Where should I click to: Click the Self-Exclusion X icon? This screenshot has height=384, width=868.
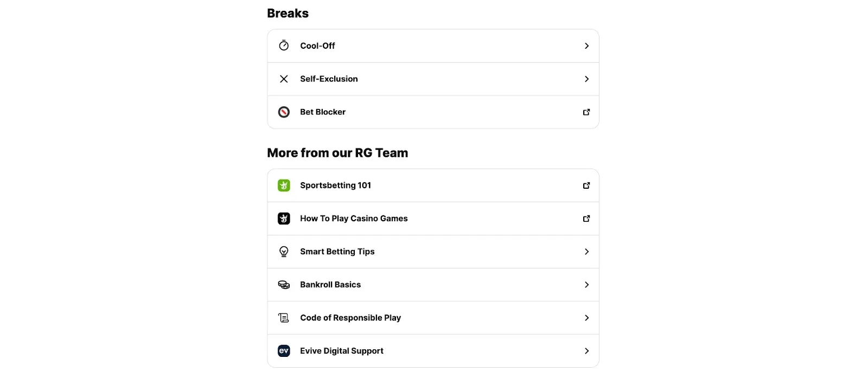(x=284, y=79)
